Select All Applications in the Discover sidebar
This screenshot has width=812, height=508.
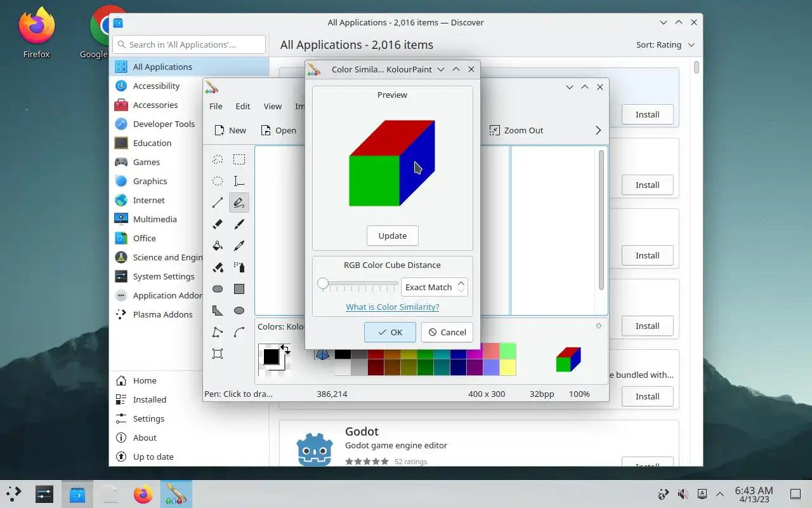pyautogui.click(x=189, y=67)
